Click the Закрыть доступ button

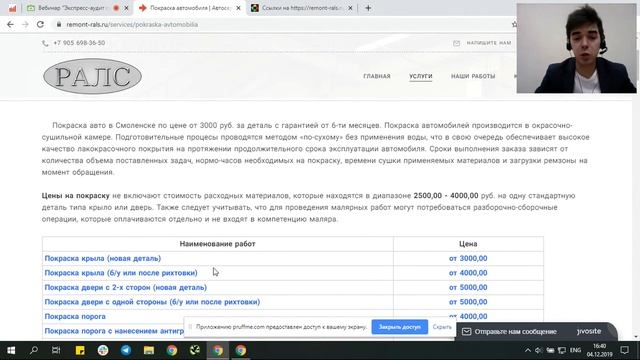(x=400, y=327)
